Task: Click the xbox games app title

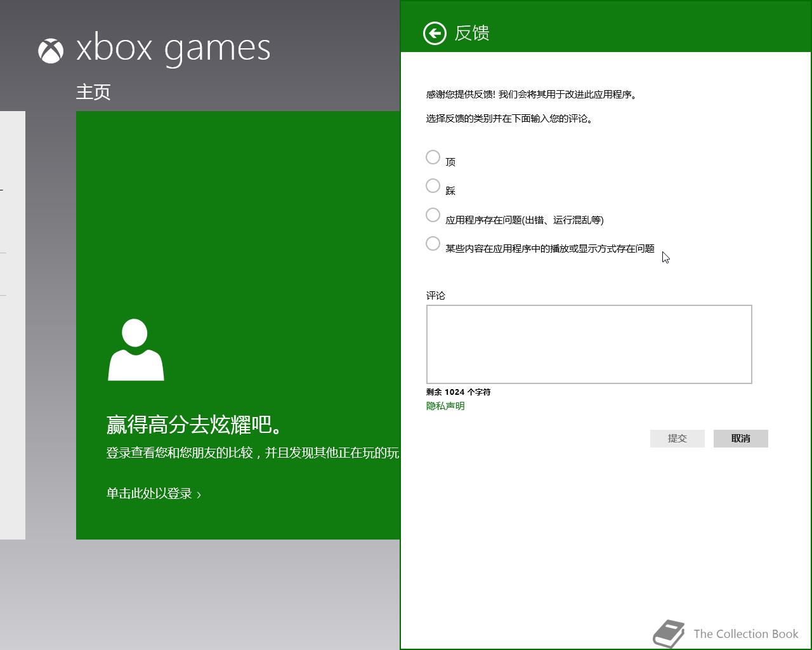Action: tap(173, 49)
